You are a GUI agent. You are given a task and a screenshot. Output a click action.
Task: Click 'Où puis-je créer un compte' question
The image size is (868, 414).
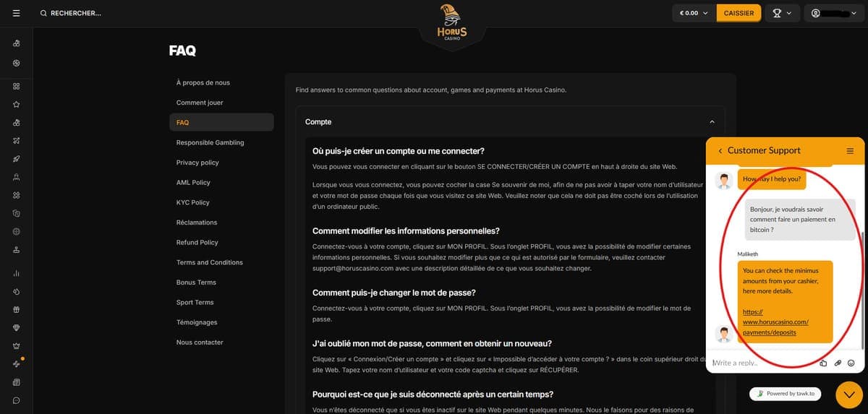(x=398, y=151)
